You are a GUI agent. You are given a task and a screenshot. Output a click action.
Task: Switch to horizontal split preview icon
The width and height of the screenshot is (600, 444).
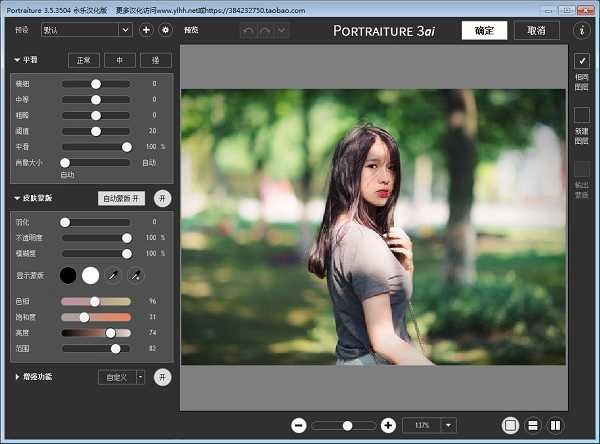[x=533, y=425]
